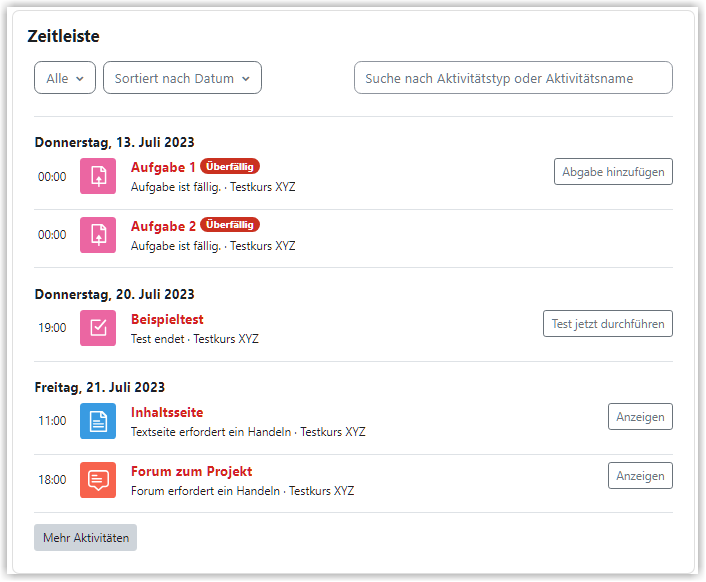The width and height of the screenshot is (706, 582).
Task: Expand the Sortiert nach Datum dropdown
Action: [x=182, y=78]
